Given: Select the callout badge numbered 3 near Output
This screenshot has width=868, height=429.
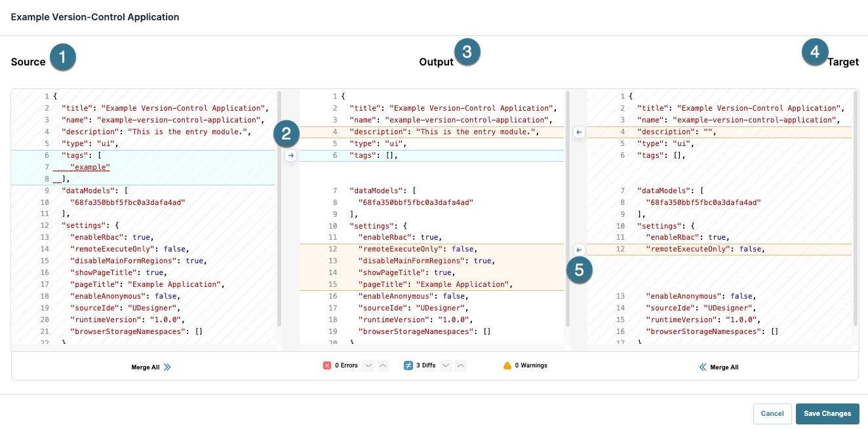Looking at the screenshot, I should point(468,51).
